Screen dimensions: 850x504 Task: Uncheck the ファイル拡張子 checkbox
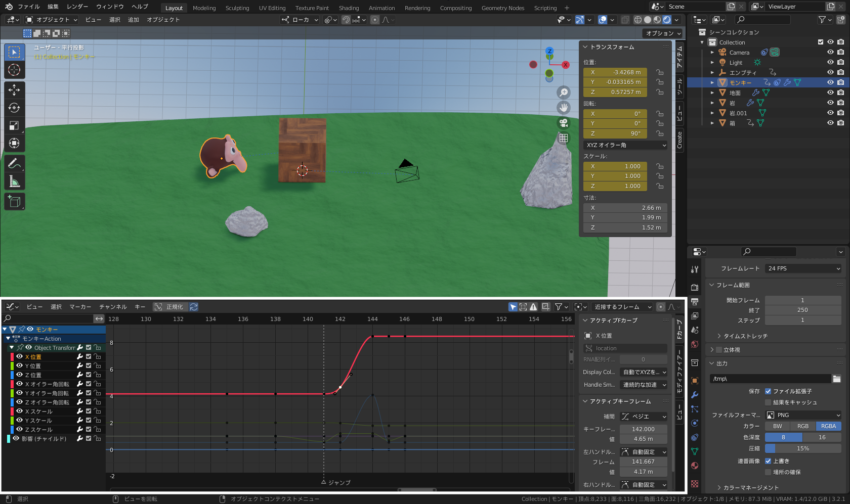(768, 391)
